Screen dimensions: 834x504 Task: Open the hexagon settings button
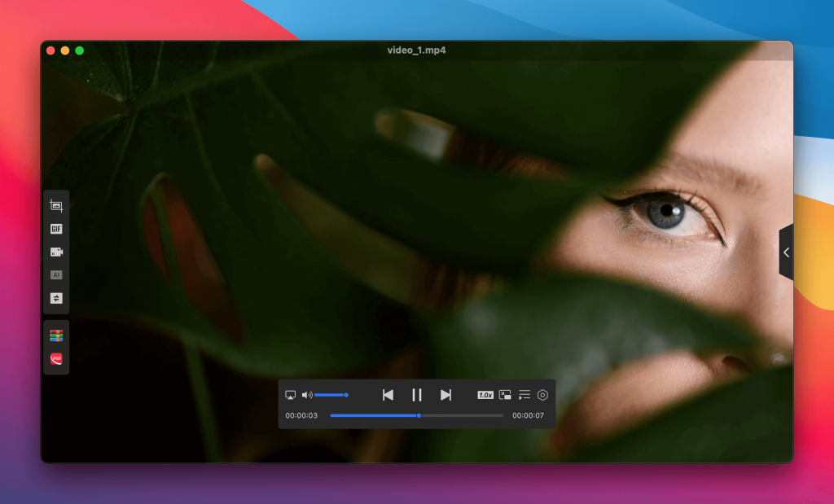[543, 395]
